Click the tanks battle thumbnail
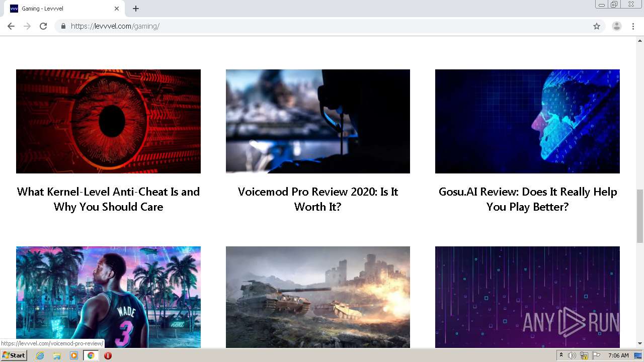This screenshot has height=362, width=644. click(318, 297)
